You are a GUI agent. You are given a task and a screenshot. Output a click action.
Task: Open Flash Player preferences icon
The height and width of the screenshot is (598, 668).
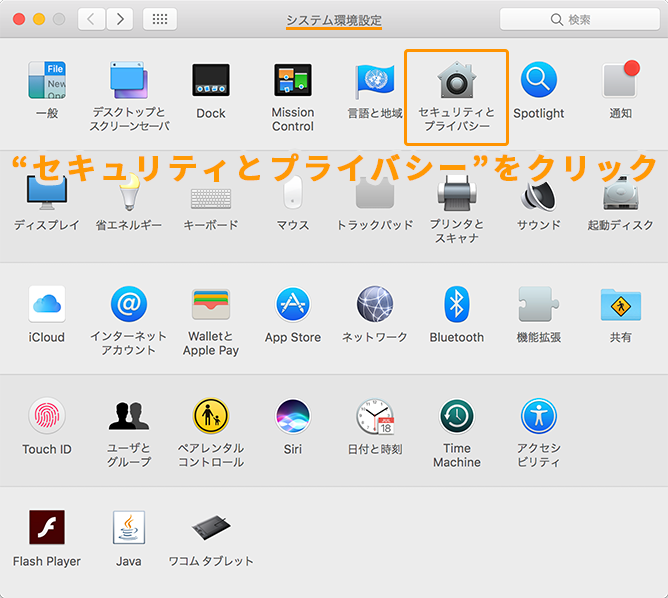(47, 527)
